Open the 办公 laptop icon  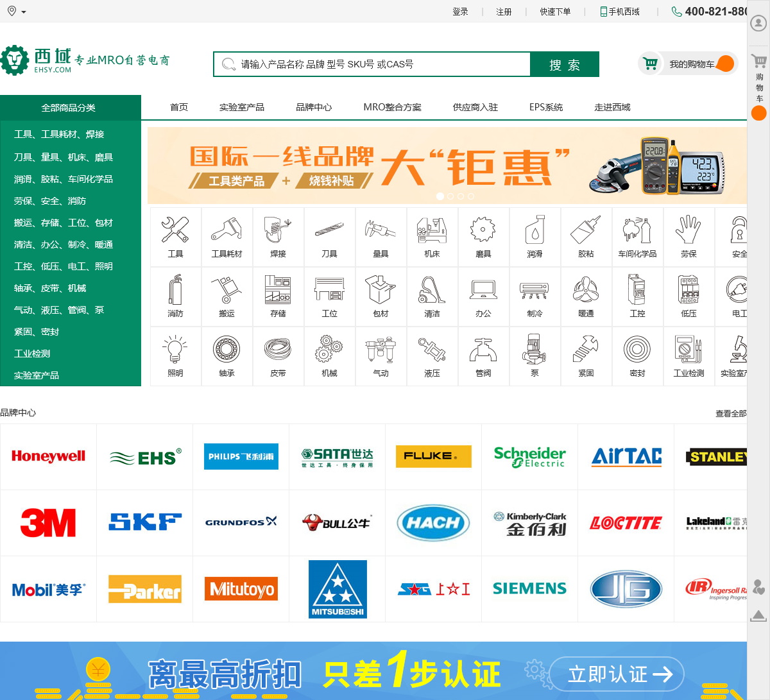click(x=483, y=289)
